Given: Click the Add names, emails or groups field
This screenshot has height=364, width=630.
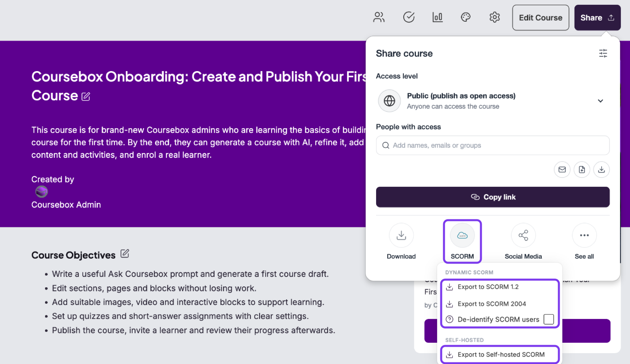Looking at the screenshot, I should point(493,145).
